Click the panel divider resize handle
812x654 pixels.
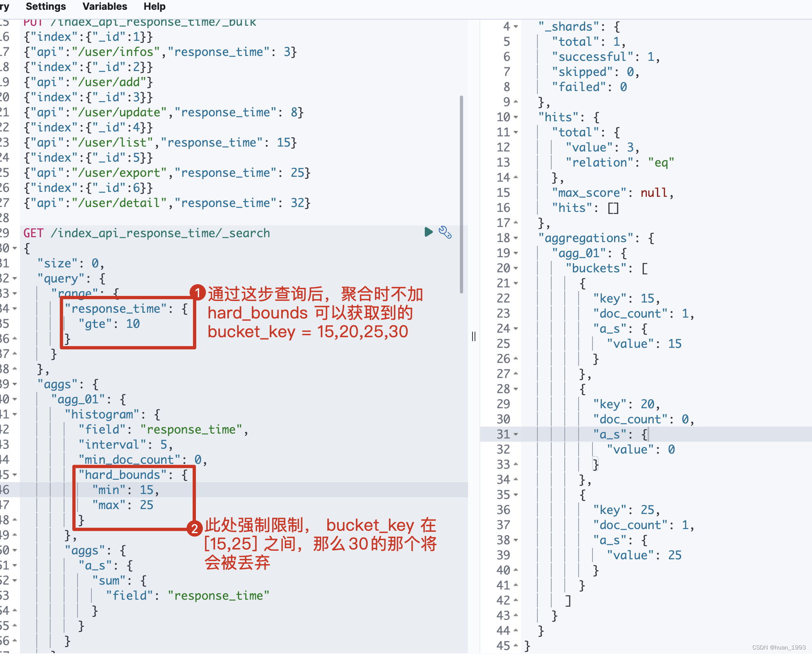point(474,336)
